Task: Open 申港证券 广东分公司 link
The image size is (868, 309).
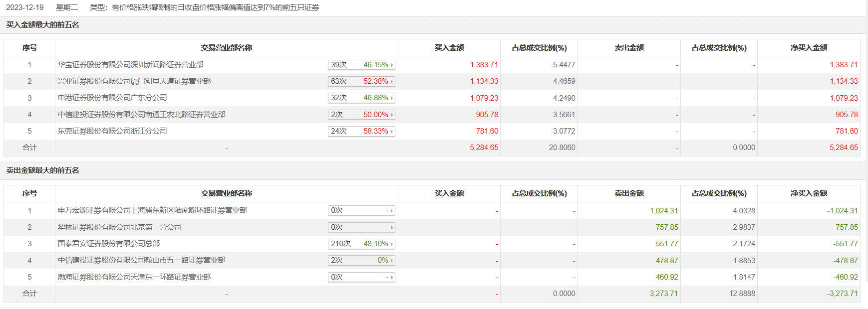Action: point(112,98)
